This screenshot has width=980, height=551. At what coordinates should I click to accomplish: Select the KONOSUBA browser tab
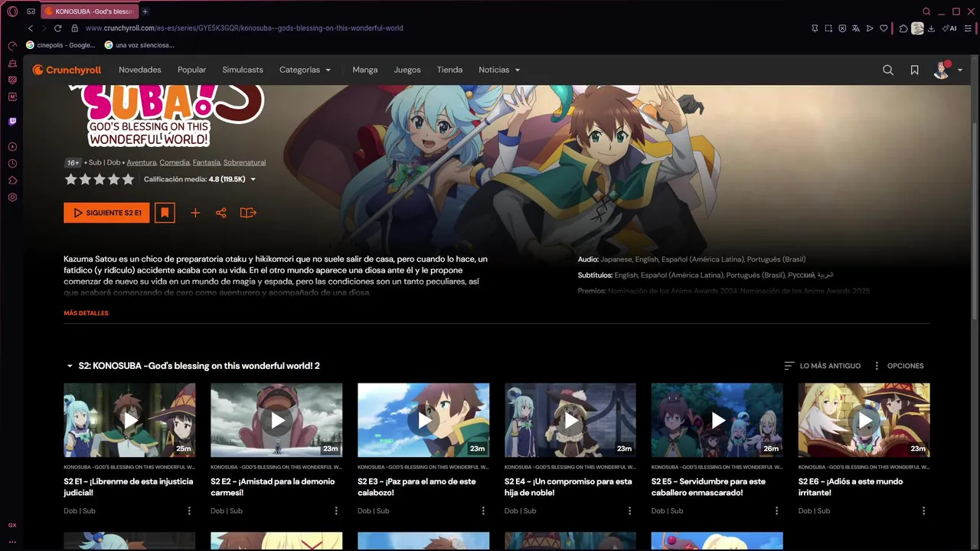pyautogui.click(x=90, y=11)
